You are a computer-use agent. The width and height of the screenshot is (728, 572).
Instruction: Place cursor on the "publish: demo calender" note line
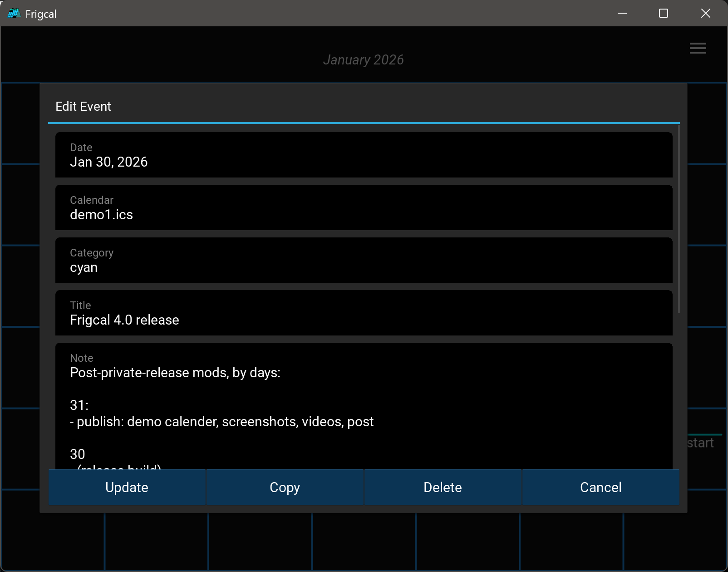(x=221, y=422)
